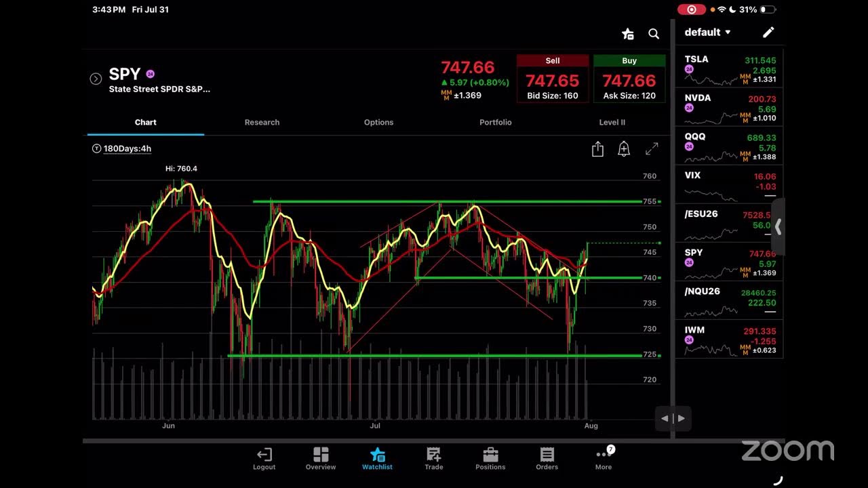Tap the 24 badge under QQQ in the watchlist
868x488 pixels.
(689, 147)
